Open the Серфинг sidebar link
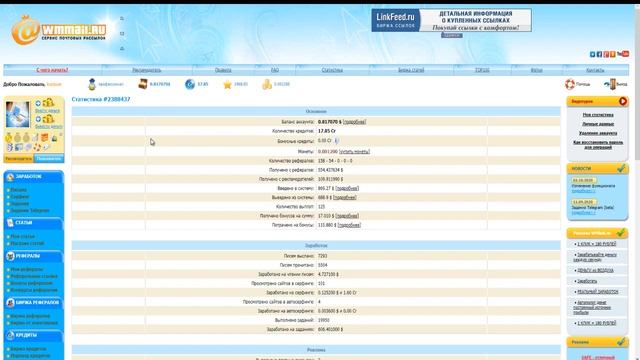640x360 pixels. (20, 197)
